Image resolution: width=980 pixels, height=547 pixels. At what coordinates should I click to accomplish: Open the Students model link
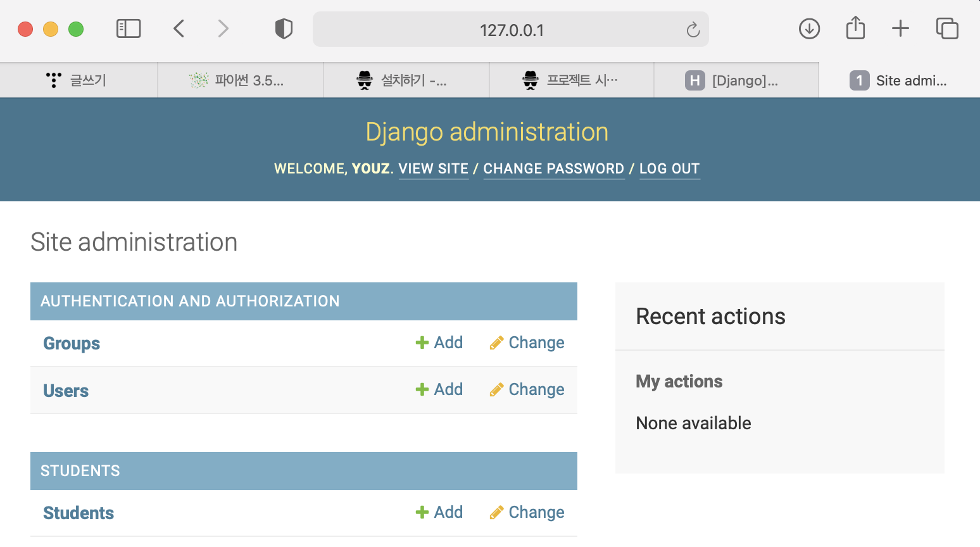point(79,513)
